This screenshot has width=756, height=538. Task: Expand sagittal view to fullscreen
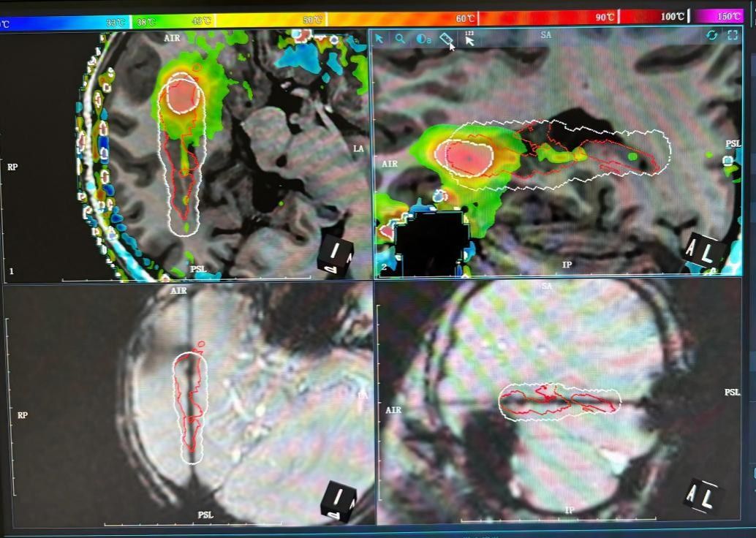(733, 35)
